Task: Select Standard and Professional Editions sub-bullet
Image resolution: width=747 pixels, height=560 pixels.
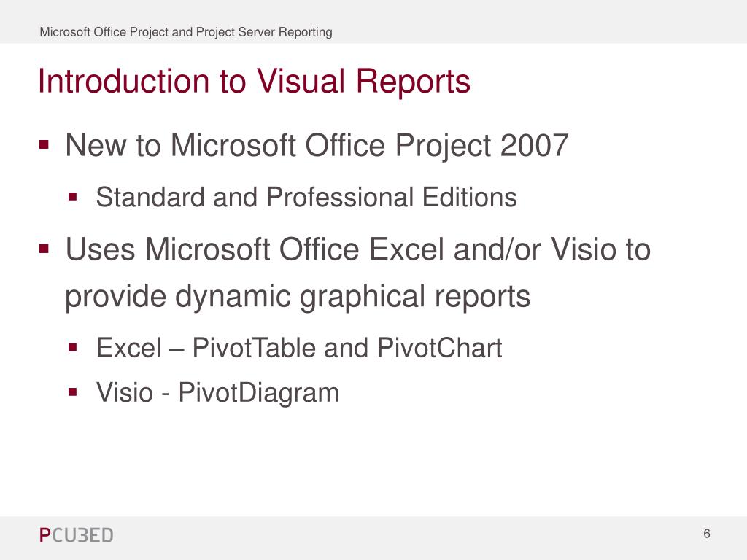Action: (x=306, y=197)
